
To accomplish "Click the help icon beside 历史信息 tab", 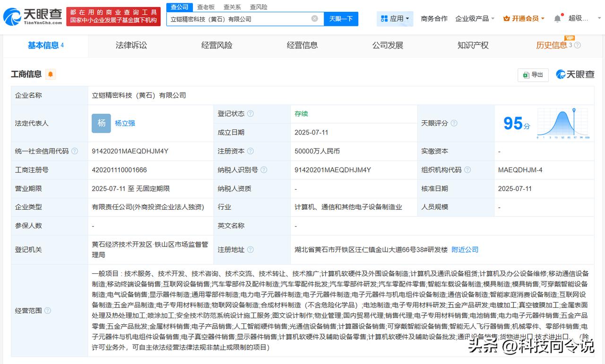I will 577,45.
